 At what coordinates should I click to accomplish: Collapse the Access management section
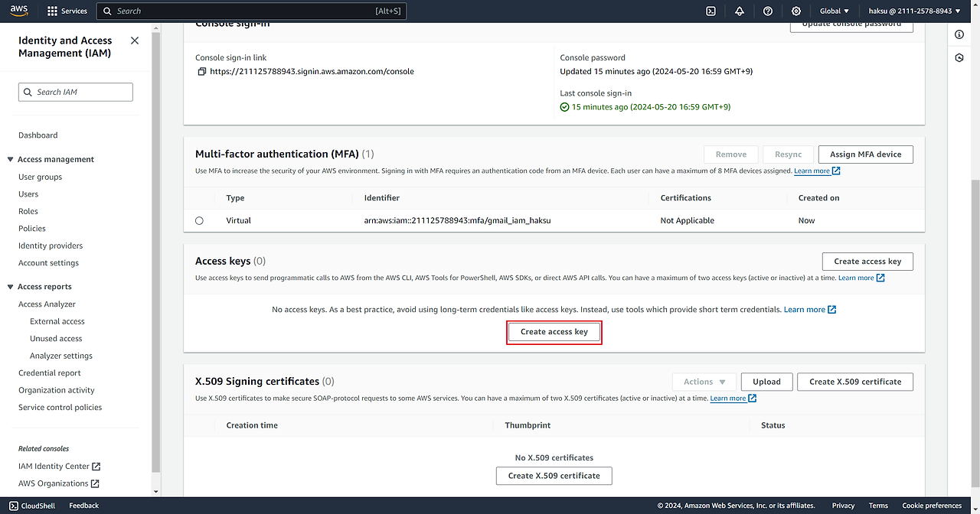11,160
